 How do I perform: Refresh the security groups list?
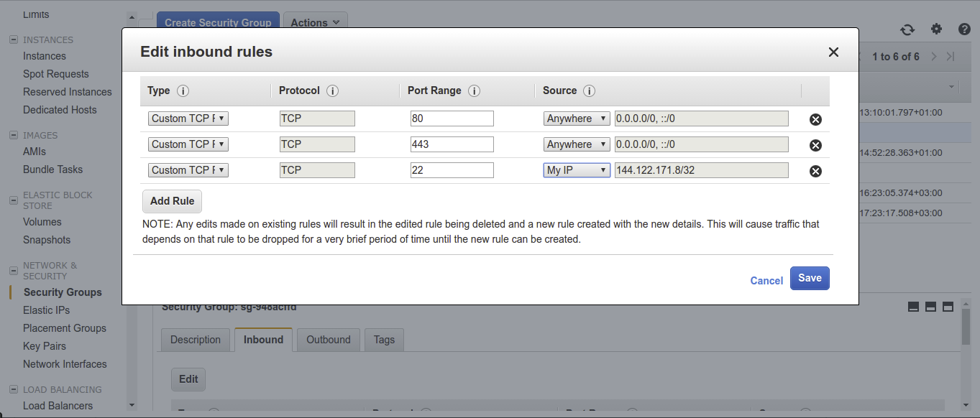907,29
